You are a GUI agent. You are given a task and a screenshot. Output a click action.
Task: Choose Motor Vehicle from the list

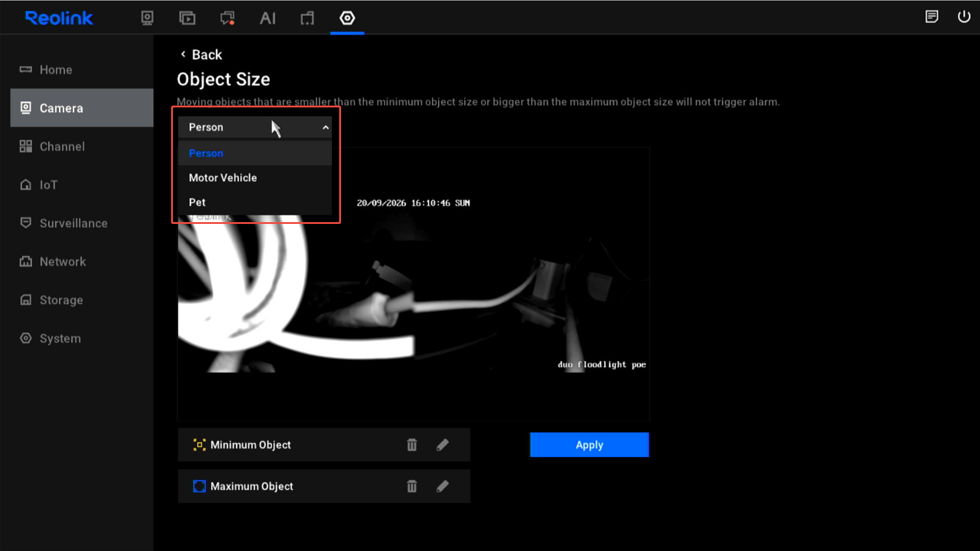tap(255, 178)
